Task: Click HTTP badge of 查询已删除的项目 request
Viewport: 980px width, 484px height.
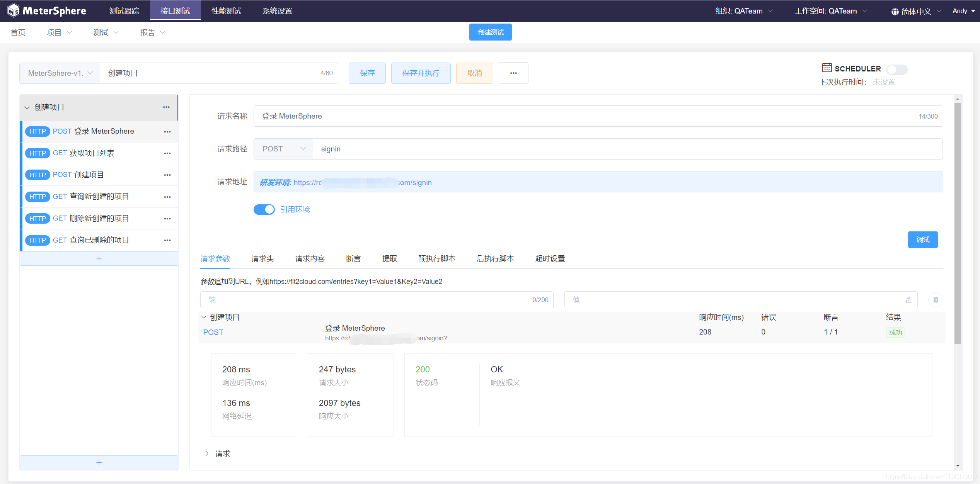Action: pos(37,240)
